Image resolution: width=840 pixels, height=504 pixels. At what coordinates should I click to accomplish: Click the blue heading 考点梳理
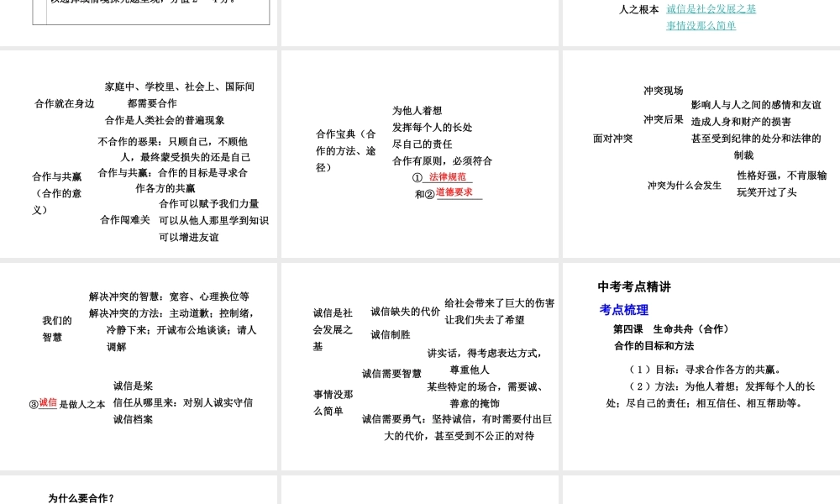point(624,310)
